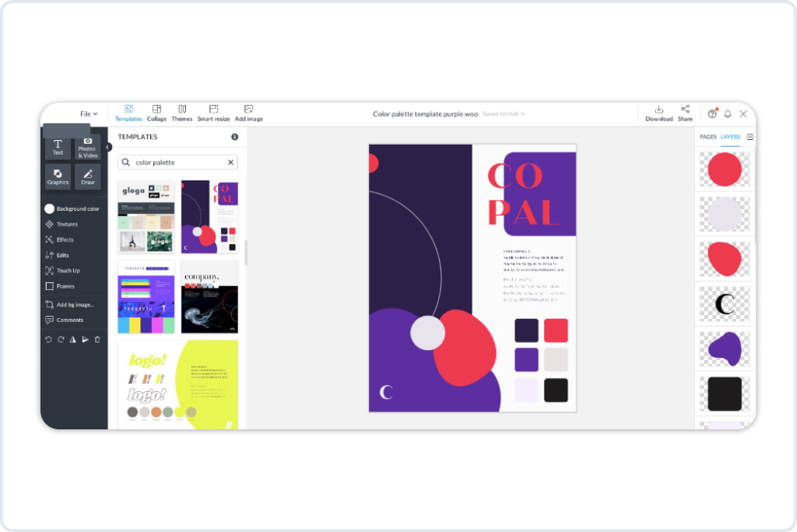The image size is (797, 532).
Task: Open the Textures option
Action: 61,224
